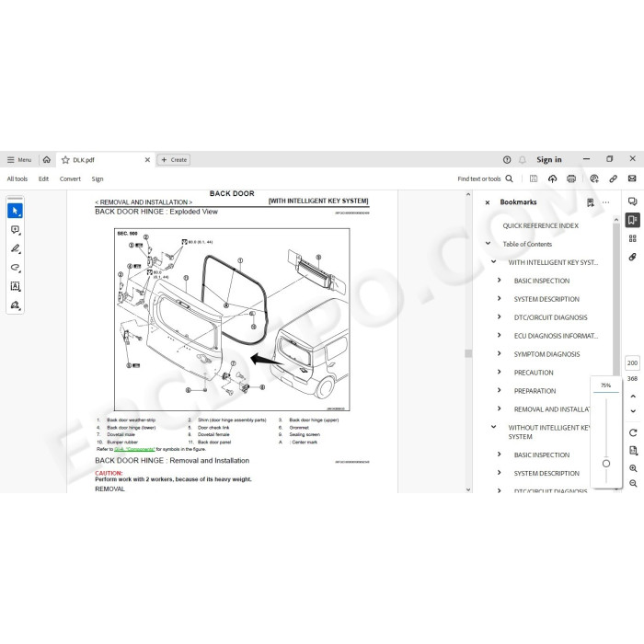Zoom in with magnifier plus

tap(633, 468)
